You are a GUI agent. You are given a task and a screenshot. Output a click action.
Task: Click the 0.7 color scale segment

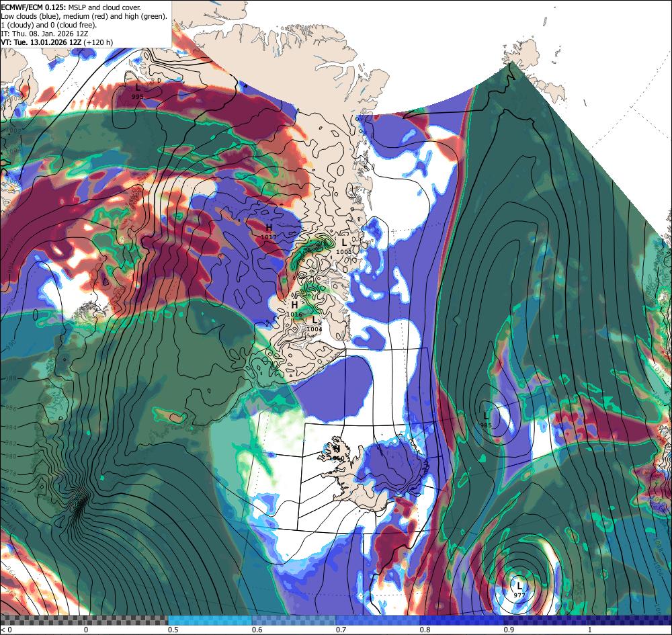click(x=378, y=620)
